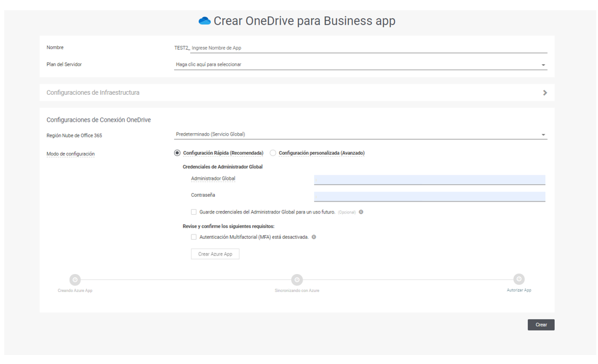Open the Región Nube de Office 365 dropdown

360,134
